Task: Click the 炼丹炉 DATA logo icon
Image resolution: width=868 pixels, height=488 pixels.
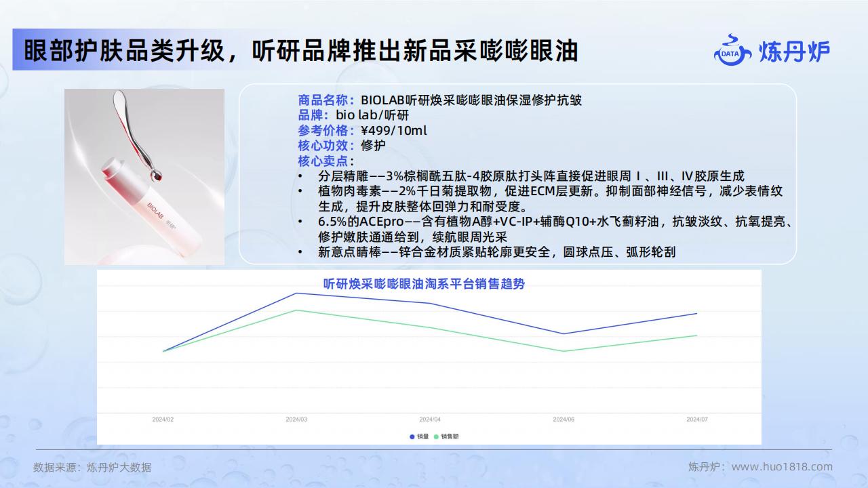Action: 732,51
